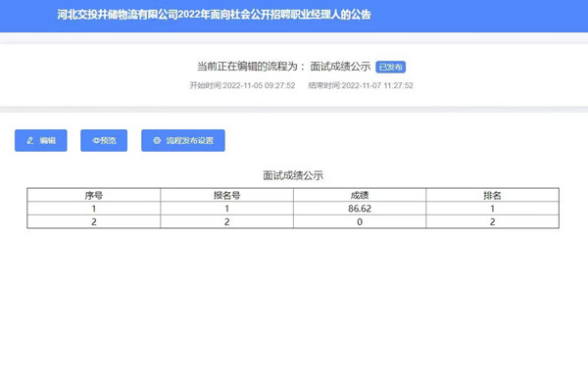The image size is (588, 378).
Task: Select rank cell of second row
Action: pyautogui.click(x=492, y=221)
